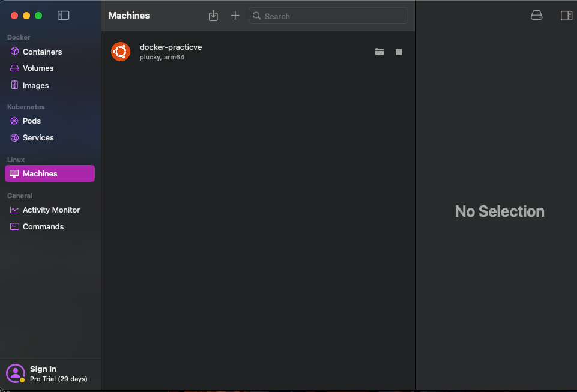Click plucky, arm64 subtitle
The height and width of the screenshot is (392, 577).
pos(162,57)
